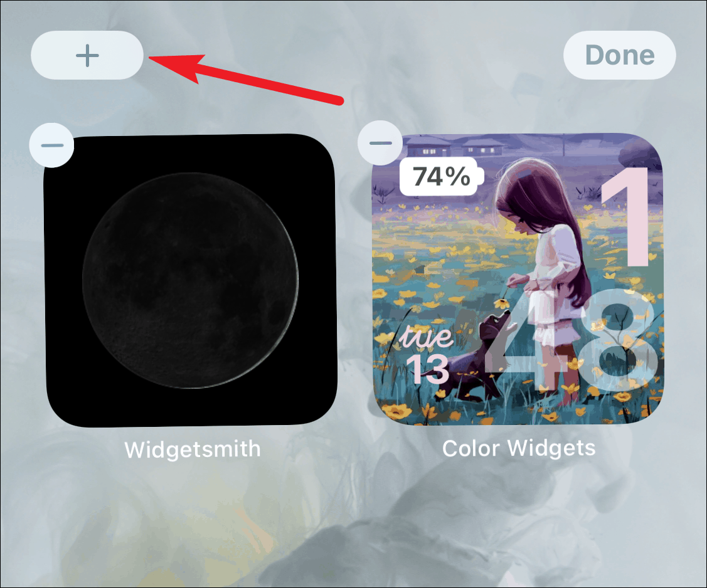Tap the moon image in Widgetsmith
This screenshot has height=588, width=707.
190,280
